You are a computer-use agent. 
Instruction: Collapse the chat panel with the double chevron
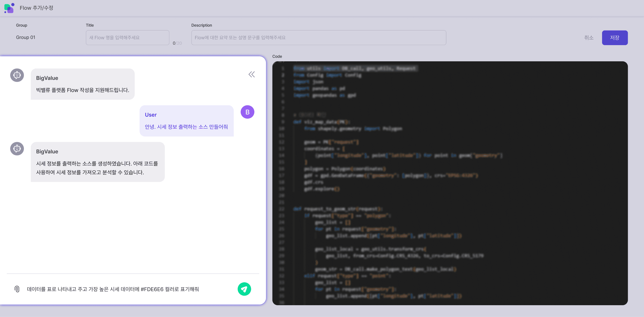point(252,74)
